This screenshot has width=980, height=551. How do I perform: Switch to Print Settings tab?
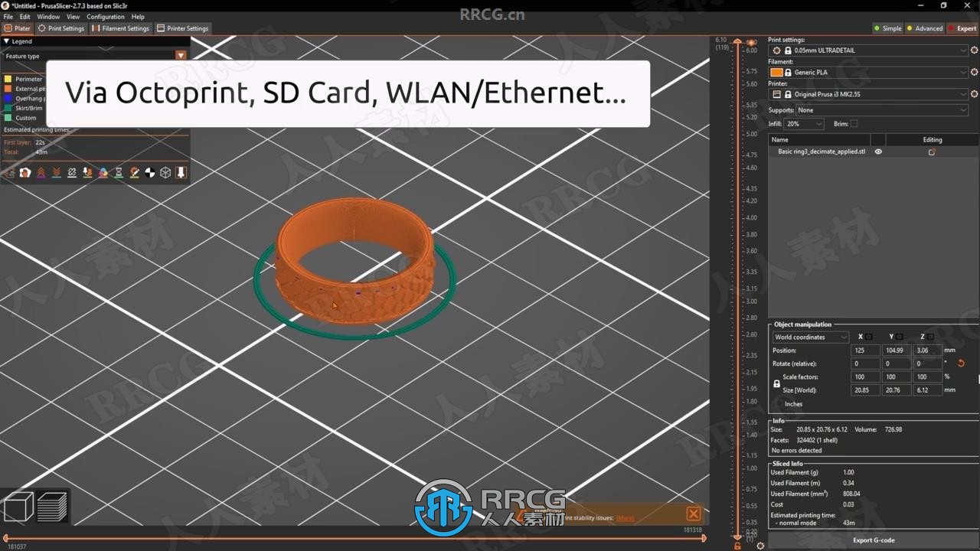tap(61, 28)
